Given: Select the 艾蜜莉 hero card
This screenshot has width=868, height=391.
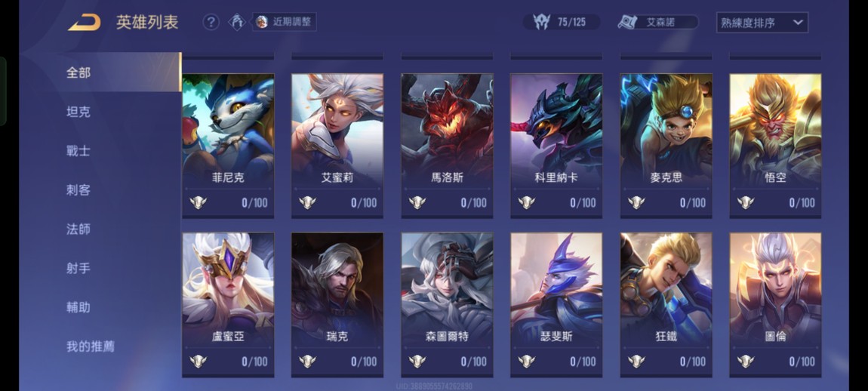Looking at the screenshot, I should 337,146.
